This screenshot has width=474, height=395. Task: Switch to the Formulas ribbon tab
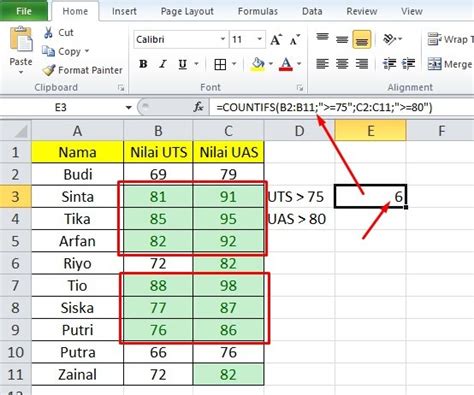pyautogui.click(x=258, y=11)
